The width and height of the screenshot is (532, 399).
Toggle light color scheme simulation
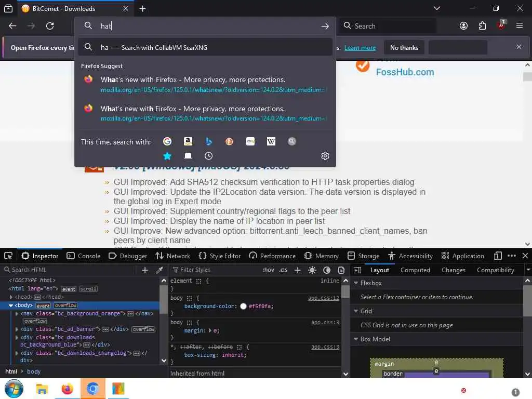click(x=312, y=270)
